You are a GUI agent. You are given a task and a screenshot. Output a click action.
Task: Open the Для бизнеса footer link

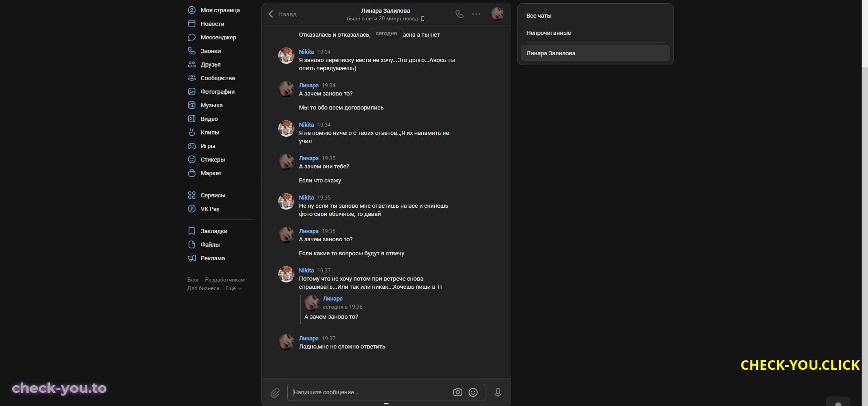tap(203, 288)
